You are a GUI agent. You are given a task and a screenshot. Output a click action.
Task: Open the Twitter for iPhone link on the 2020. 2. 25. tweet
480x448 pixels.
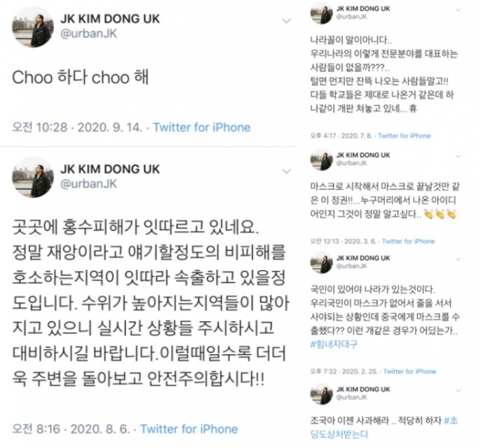409,371
